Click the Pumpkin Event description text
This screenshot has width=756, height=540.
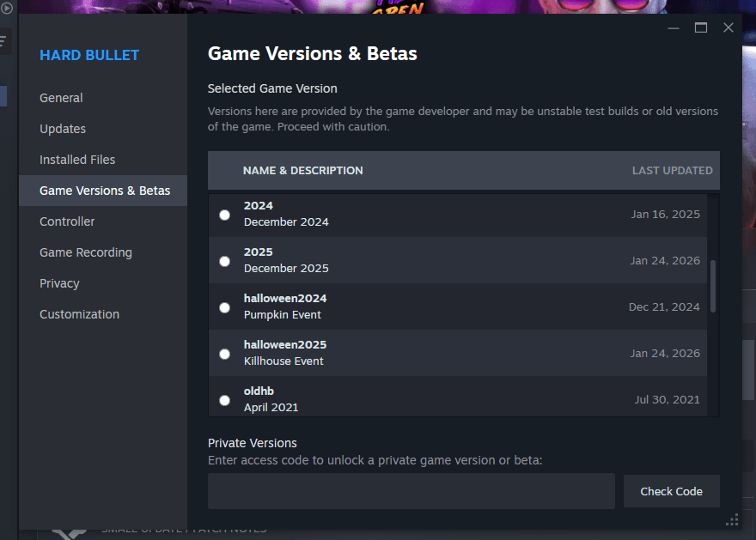[282, 314]
